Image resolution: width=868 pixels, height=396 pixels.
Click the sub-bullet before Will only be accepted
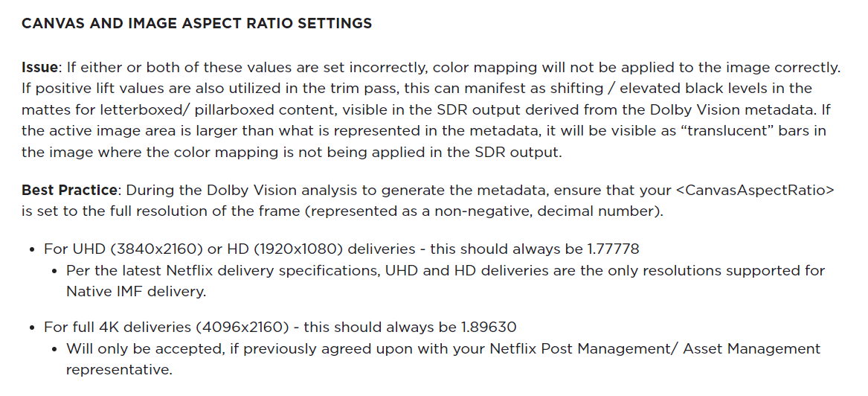tap(55, 348)
